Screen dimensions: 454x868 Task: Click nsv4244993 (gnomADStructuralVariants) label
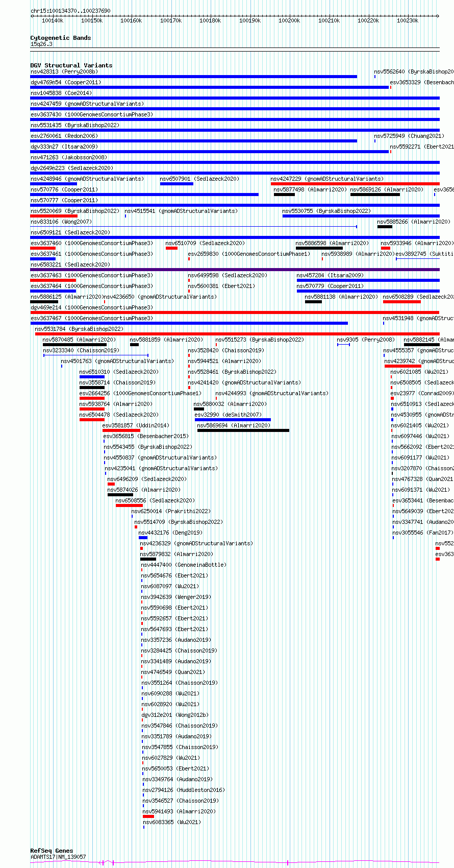tap(272, 394)
